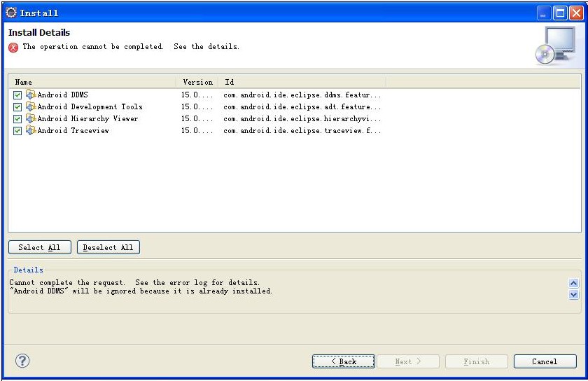Close the Install window
The image size is (588, 381).
(576, 13)
